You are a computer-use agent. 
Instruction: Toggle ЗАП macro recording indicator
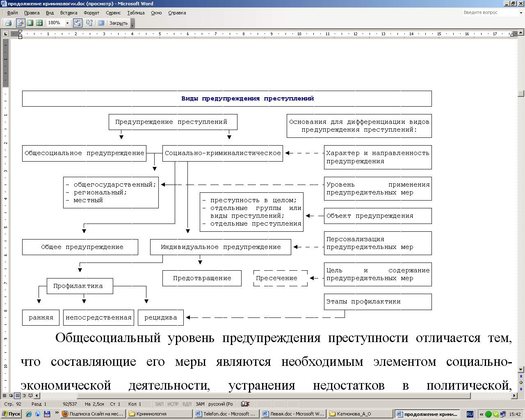pos(159,404)
